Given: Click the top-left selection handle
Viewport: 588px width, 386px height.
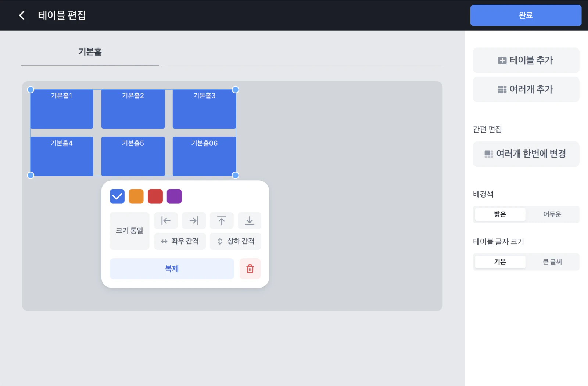Looking at the screenshot, I should click(x=31, y=90).
